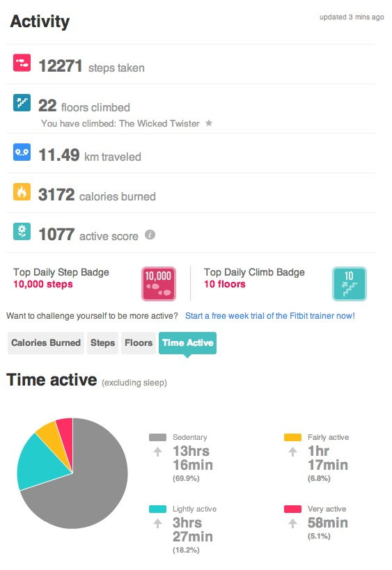This screenshot has width=392, height=570.
Task: Click the orange calories burned flame icon
Action: point(22,191)
